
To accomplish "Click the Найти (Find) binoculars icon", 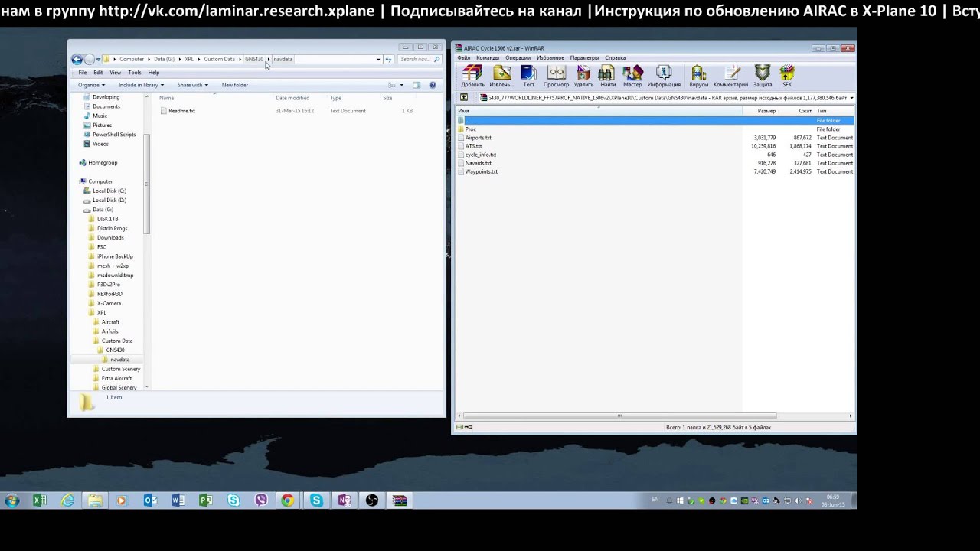I will pos(607,76).
